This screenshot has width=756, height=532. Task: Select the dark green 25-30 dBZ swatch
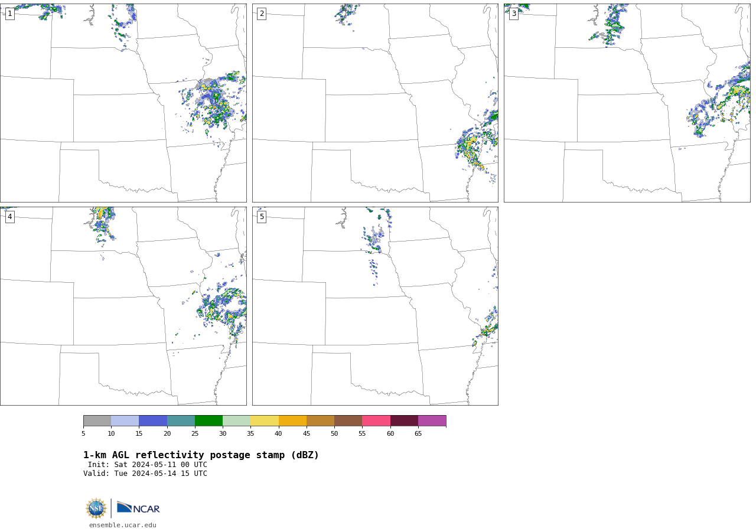(x=209, y=421)
